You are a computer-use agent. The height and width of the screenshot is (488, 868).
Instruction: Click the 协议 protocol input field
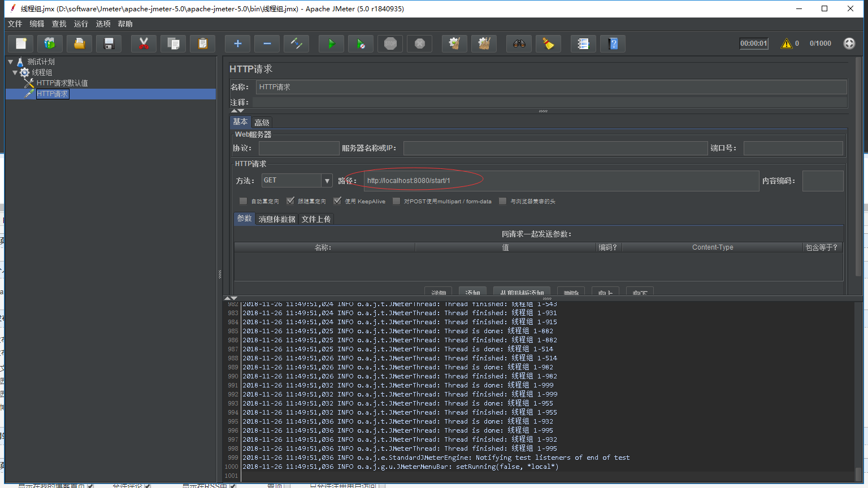coord(299,148)
